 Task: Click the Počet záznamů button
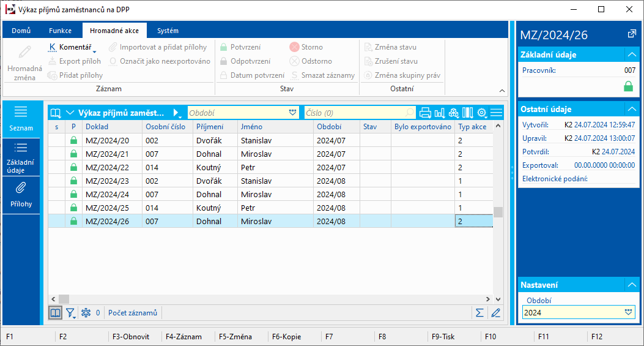click(133, 313)
